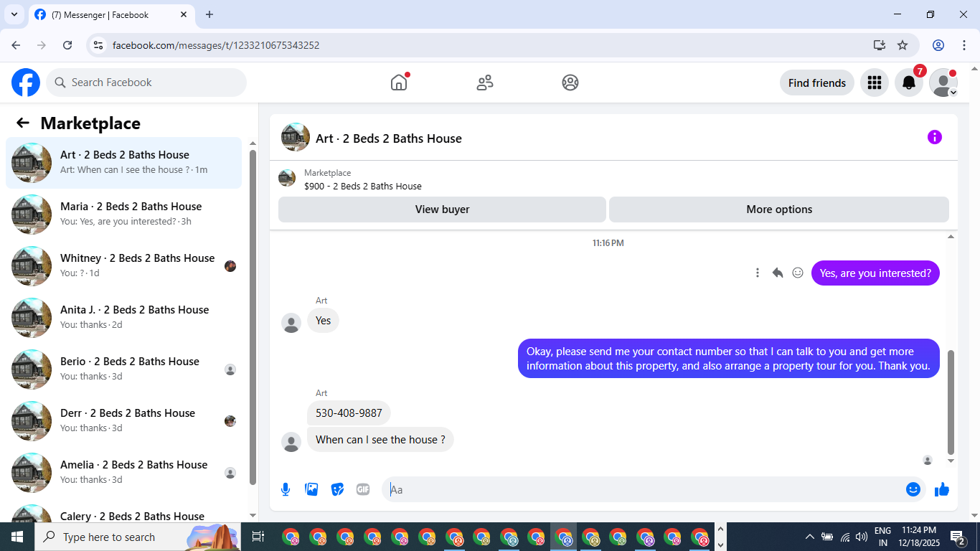Screen dimensions: 980x551
Task: Open Berio's conversation
Action: [x=123, y=369]
